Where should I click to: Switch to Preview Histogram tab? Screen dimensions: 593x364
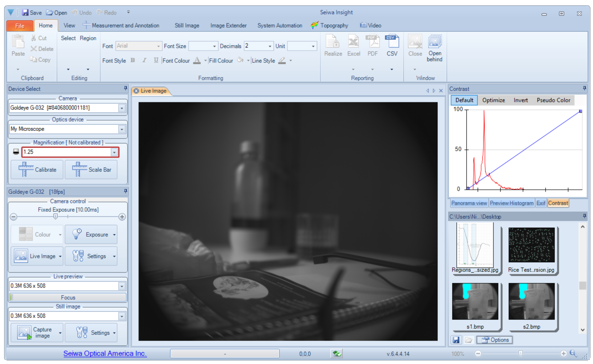point(512,203)
